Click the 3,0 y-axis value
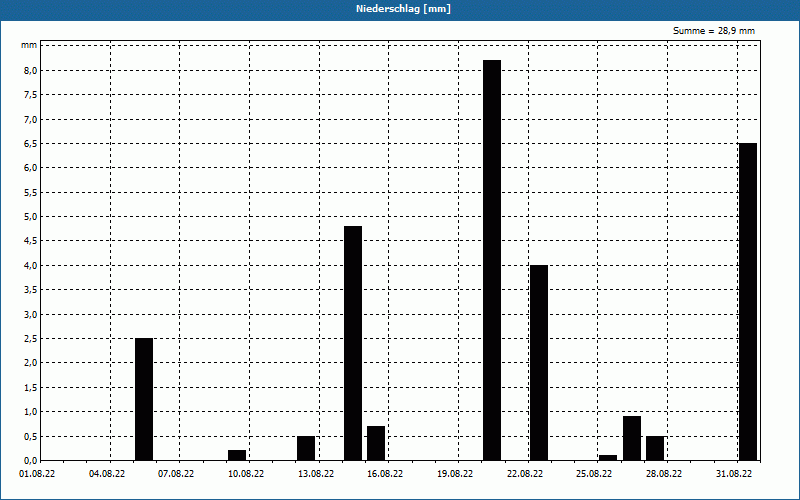 click(x=31, y=314)
